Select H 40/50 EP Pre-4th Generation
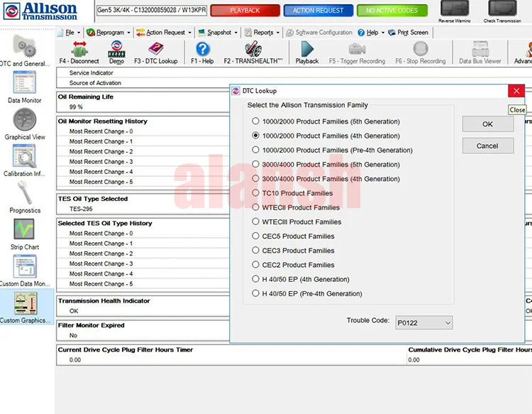The width and height of the screenshot is (532, 414). [255, 293]
